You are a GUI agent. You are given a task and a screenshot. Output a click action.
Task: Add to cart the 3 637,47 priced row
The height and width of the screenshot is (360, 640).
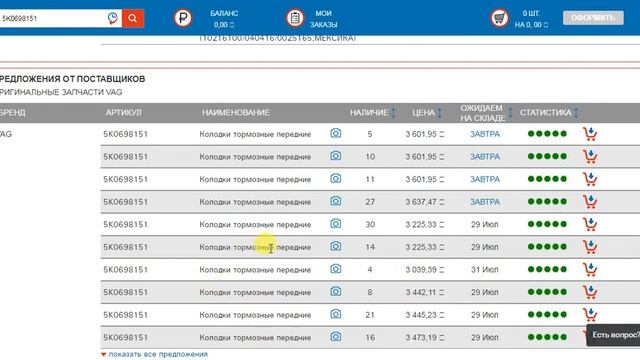coord(590,202)
